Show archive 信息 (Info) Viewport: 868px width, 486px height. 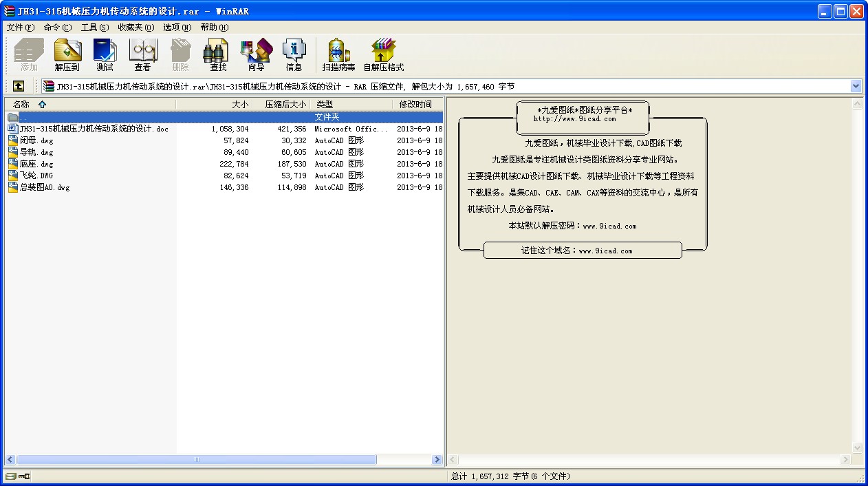point(294,55)
